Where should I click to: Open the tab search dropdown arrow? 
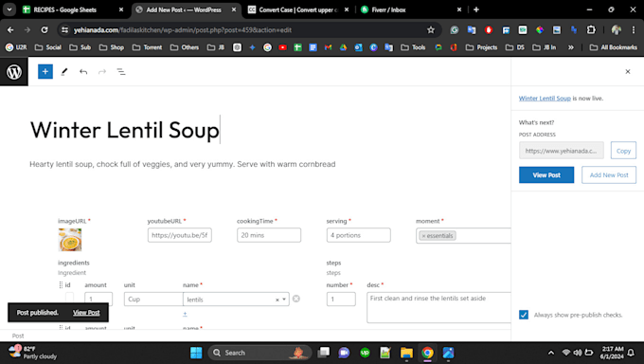coord(9,9)
